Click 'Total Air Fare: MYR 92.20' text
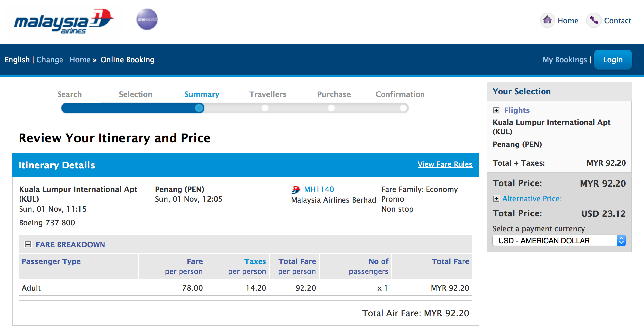 pos(416,313)
